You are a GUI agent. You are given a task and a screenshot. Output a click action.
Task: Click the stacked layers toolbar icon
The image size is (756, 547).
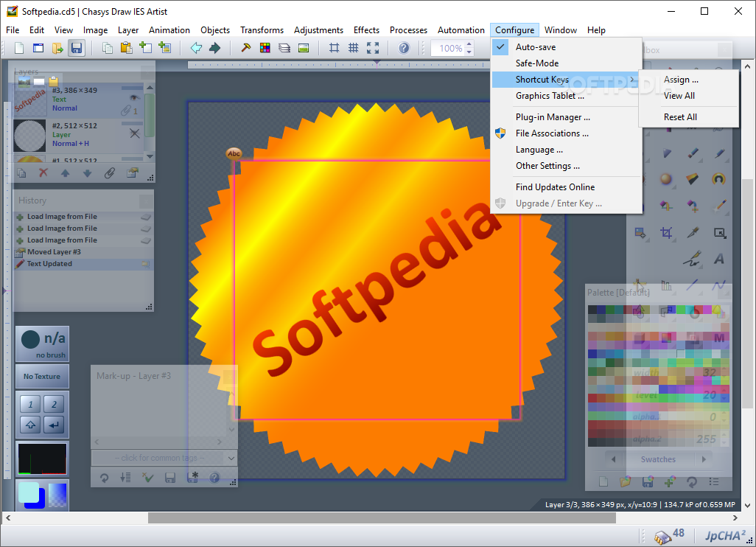click(x=284, y=48)
